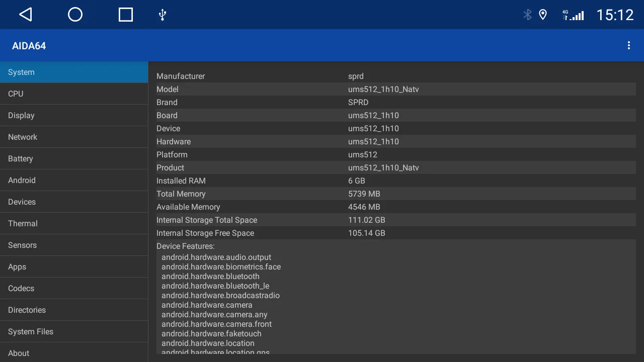Select the Available Memory label
644x362 pixels.
coord(188,207)
